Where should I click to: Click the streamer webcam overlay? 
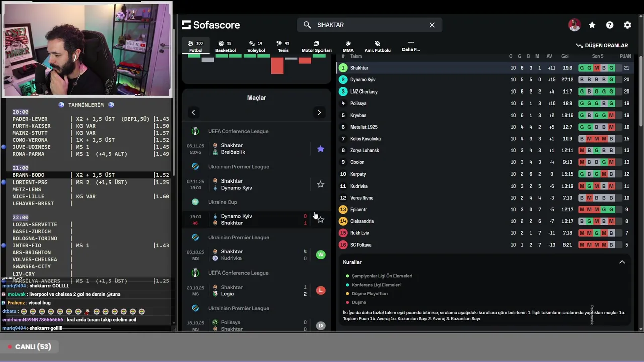pyautogui.click(x=87, y=49)
